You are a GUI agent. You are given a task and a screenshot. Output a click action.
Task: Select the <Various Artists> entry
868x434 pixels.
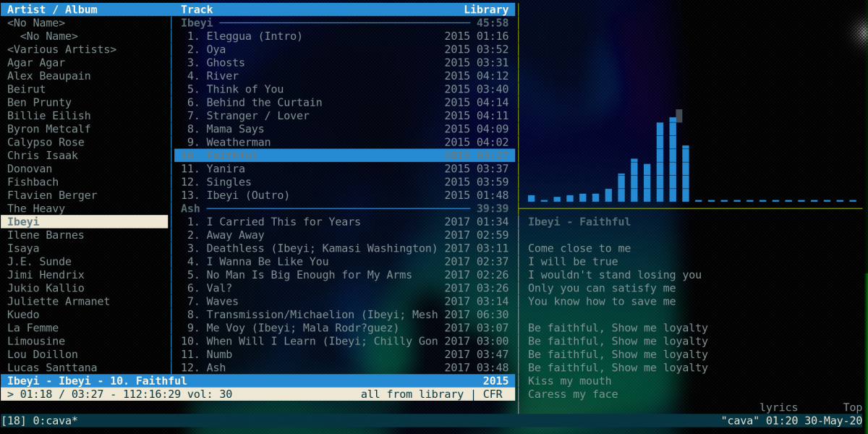pyautogui.click(x=61, y=49)
